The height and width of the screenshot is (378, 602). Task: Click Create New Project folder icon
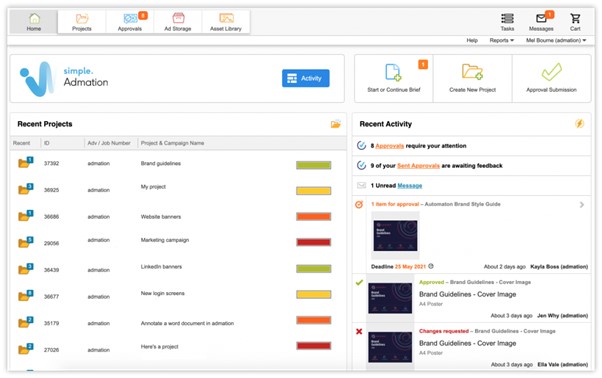point(472,72)
